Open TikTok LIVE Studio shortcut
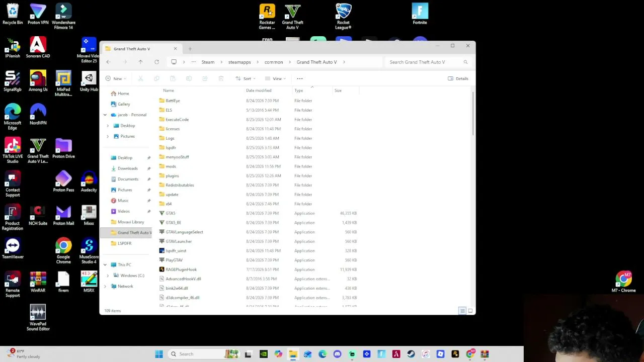 pyautogui.click(x=13, y=151)
